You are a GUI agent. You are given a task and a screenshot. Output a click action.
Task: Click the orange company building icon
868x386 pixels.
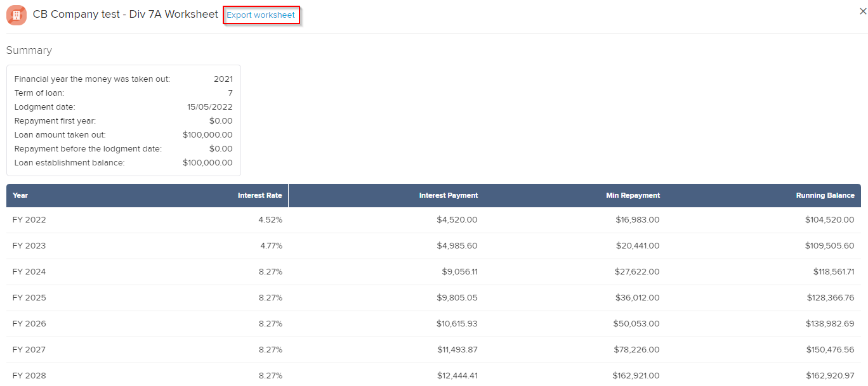pos(16,15)
